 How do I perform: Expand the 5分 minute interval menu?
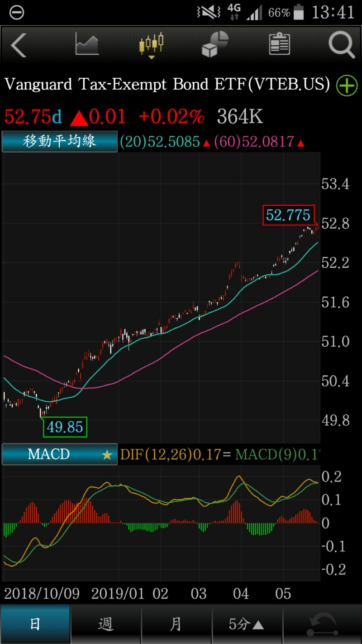pyautogui.click(x=247, y=625)
